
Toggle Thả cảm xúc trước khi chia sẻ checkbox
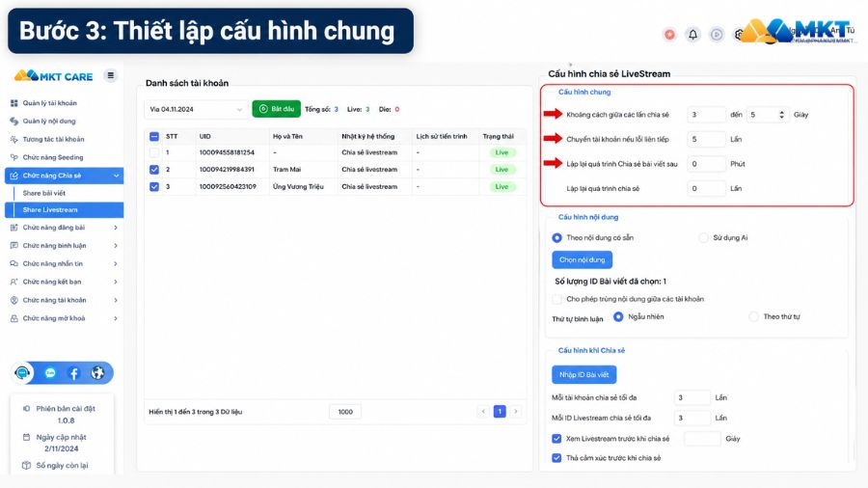click(556, 458)
